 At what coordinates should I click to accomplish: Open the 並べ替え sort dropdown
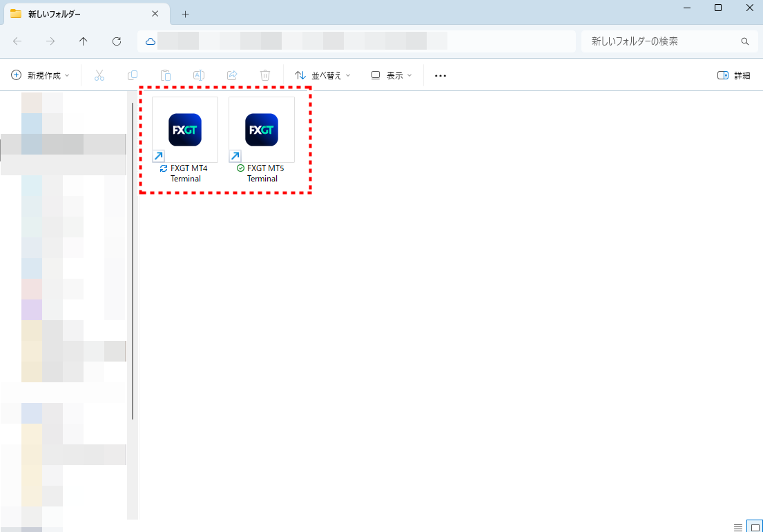point(322,75)
